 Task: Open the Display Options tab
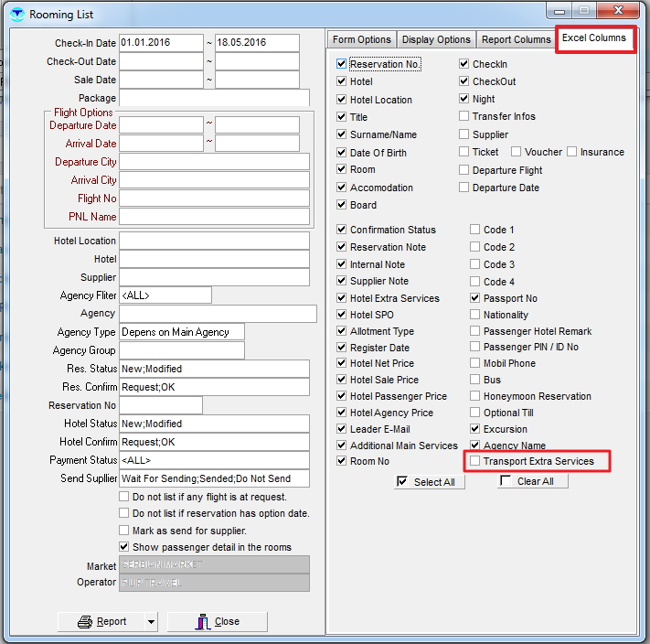(x=437, y=40)
